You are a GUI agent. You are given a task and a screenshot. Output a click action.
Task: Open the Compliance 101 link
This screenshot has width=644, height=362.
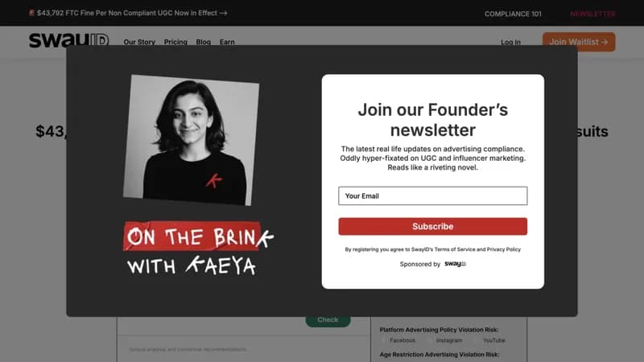click(x=513, y=14)
